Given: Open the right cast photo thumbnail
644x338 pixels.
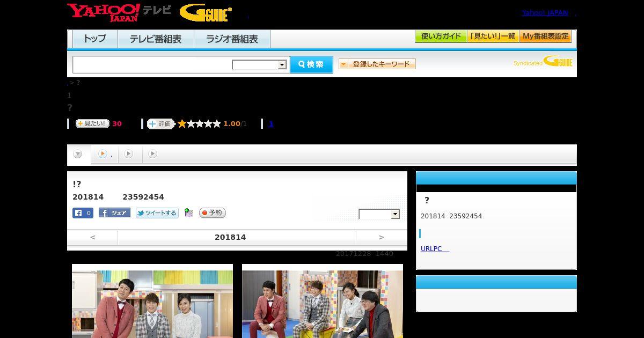Looking at the screenshot, I should 323,301.
